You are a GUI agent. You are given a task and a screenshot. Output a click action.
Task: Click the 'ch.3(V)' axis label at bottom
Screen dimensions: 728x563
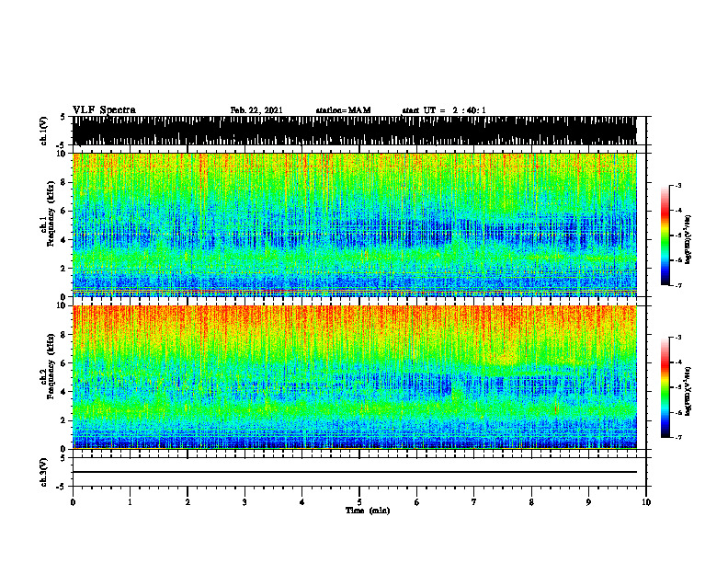pos(44,472)
